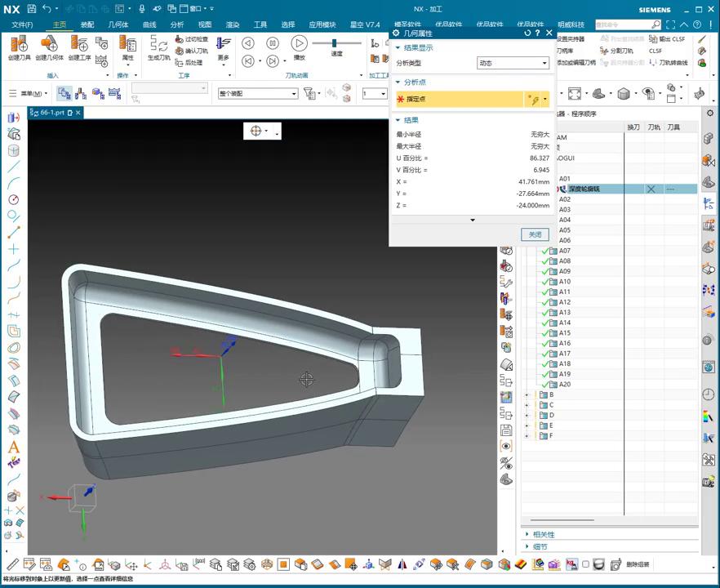The width and height of the screenshot is (720, 588).
Task: Toggle the eye visibility icon in the vertical toolbar
Action: click(x=506, y=446)
